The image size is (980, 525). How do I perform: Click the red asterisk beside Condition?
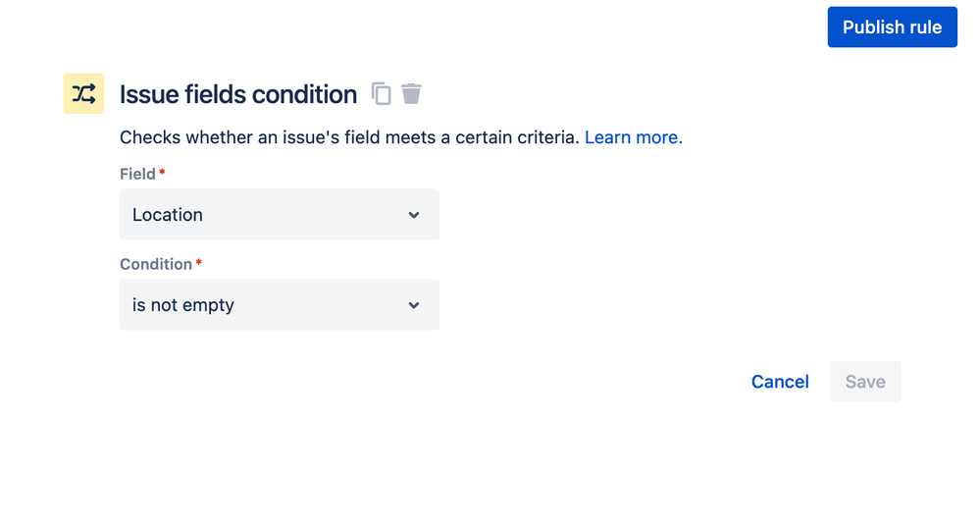pyautogui.click(x=199, y=263)
